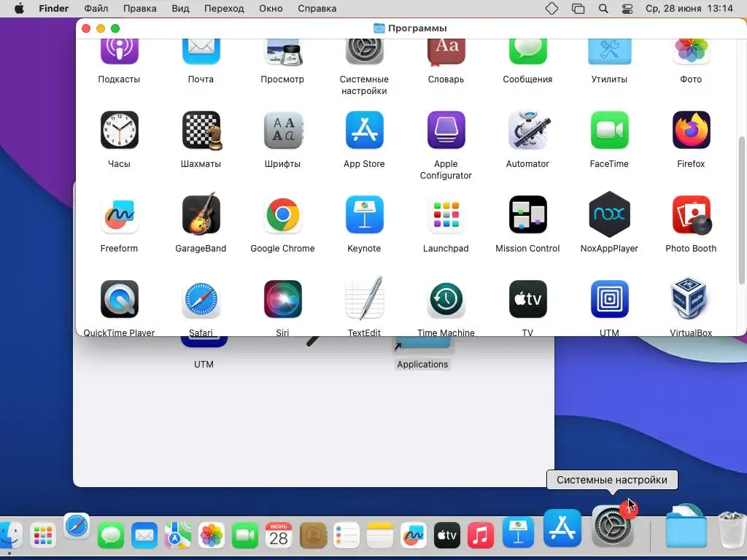The image size is (747, 560).
Task: Select the GarageBand guitar icon
Action: [201, 214]
